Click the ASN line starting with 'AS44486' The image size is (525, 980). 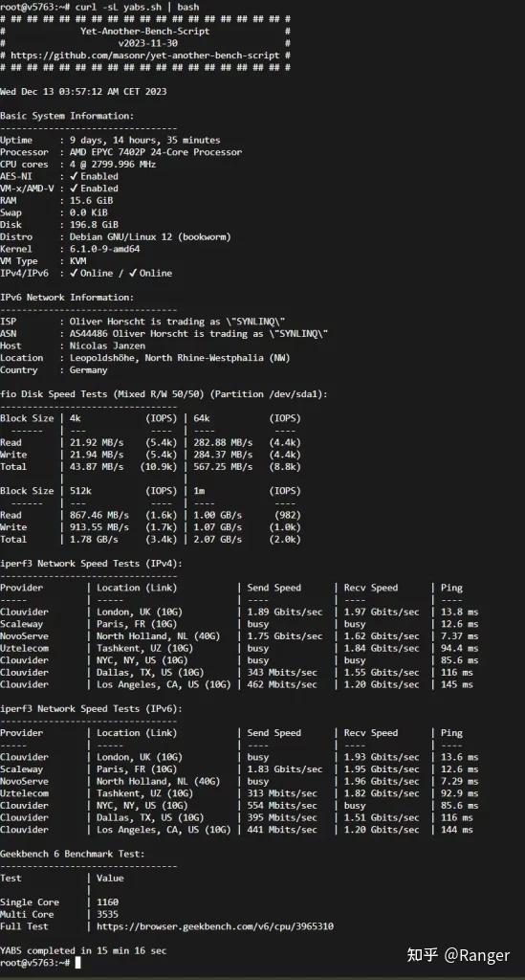tap(199, 334)
